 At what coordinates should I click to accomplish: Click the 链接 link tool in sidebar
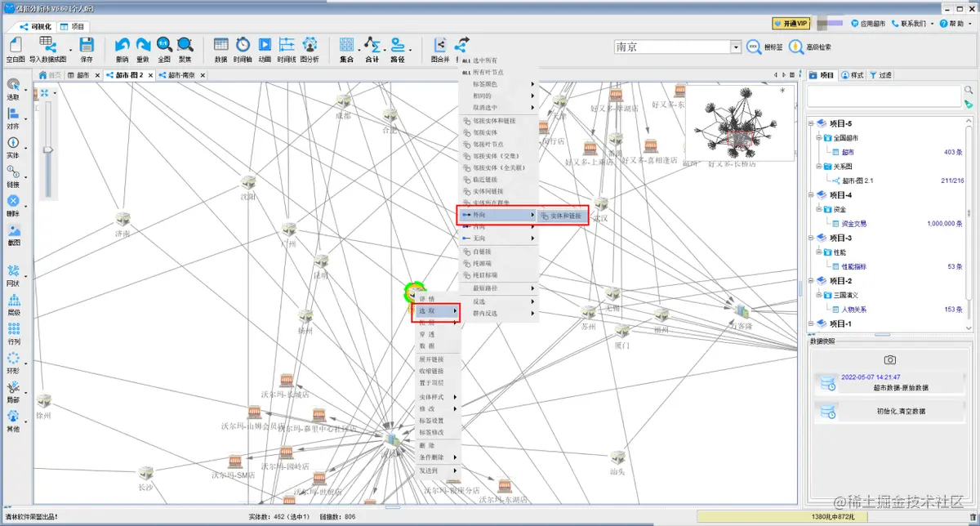tap(13, 172)
